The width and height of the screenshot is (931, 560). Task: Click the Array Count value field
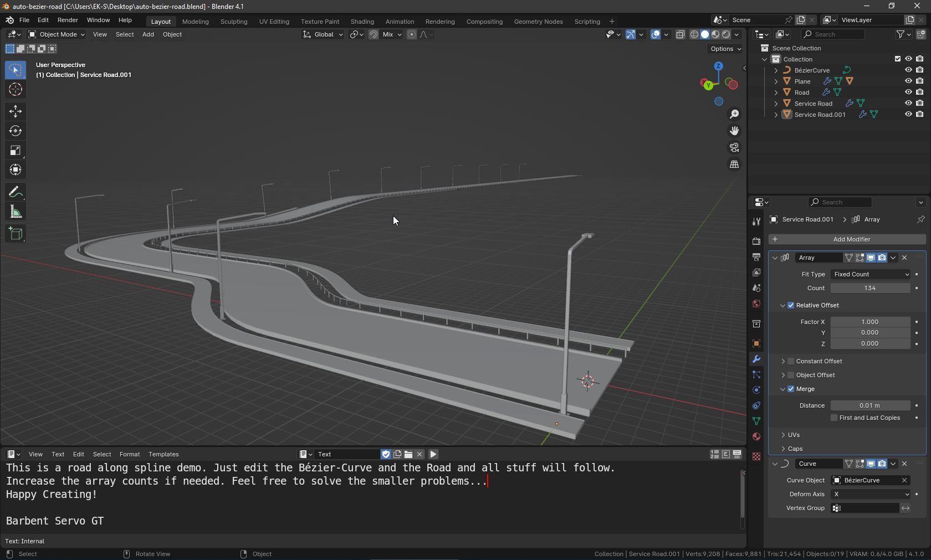[870, 288]
